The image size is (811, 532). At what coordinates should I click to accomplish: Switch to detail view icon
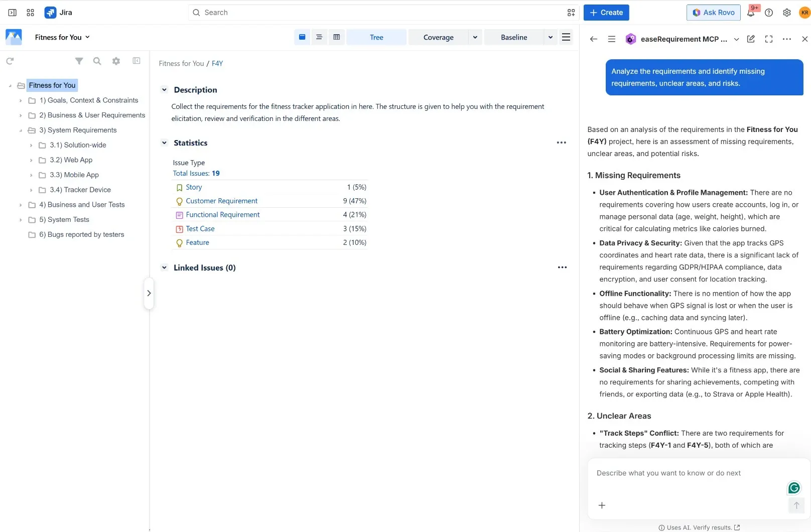pyautogui.click(x=302, y=37)
